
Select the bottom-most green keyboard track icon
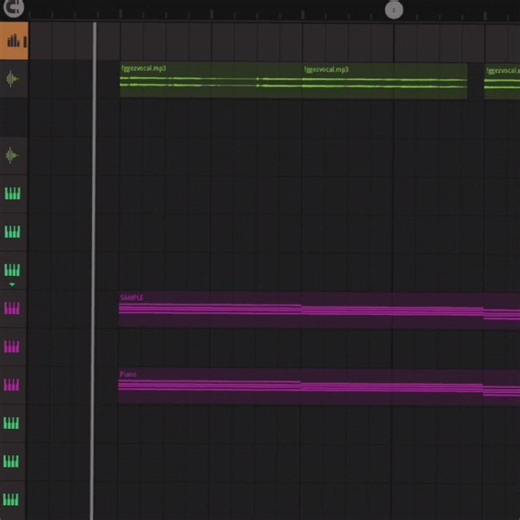point(11,500)
